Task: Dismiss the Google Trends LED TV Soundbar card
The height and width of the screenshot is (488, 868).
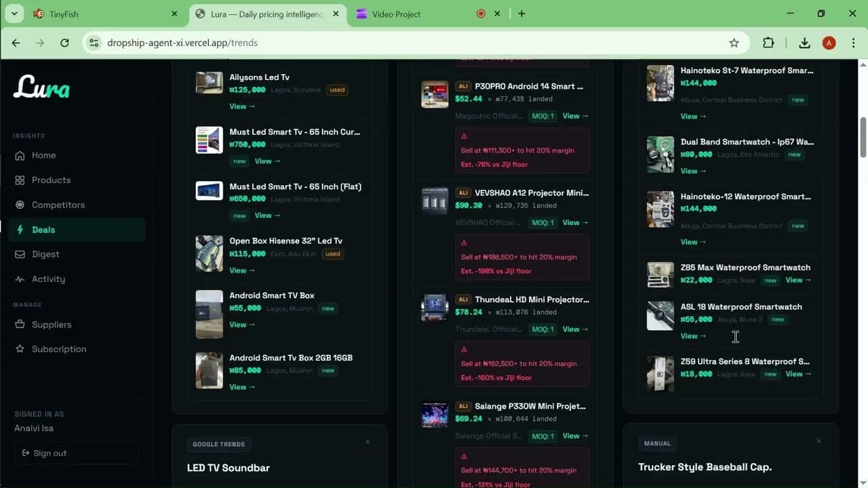Action: point(368,442)
